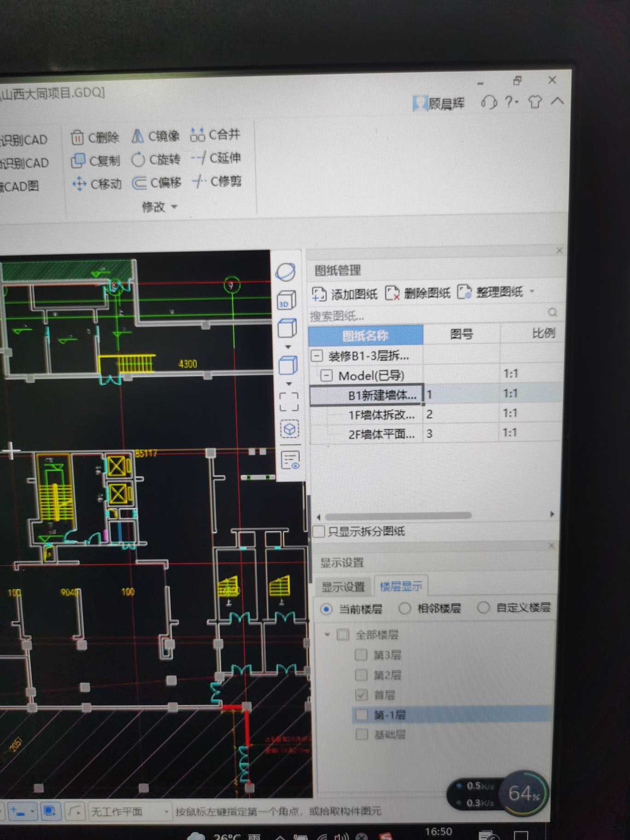Switch to the 显示设置 tab
The height and width of the screenshot is (840, 630).
click(x=343, y=587)
